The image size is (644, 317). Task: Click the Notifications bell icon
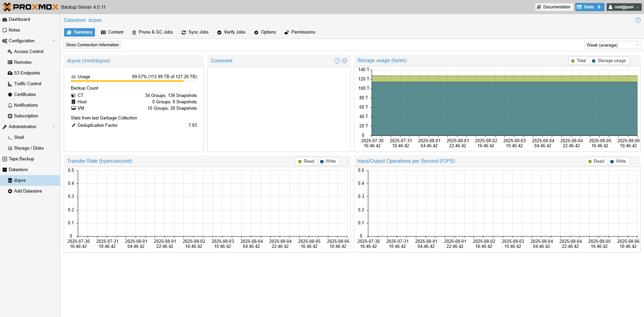click(x=10, y=105)
